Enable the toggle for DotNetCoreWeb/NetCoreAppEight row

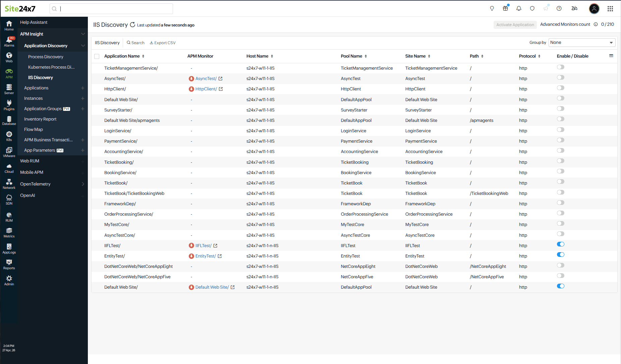pos(561,265)
